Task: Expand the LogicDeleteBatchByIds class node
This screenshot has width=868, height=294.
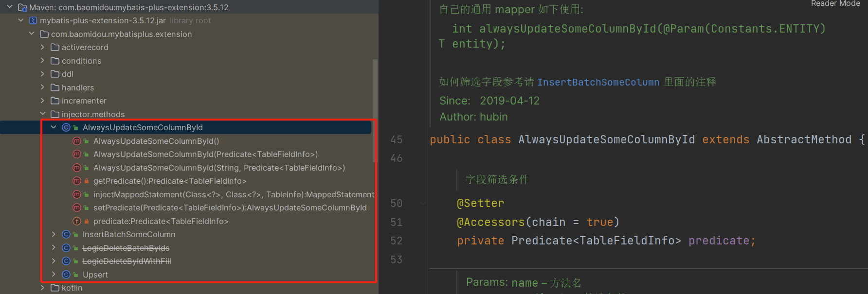Action: (x=54, y=248)
